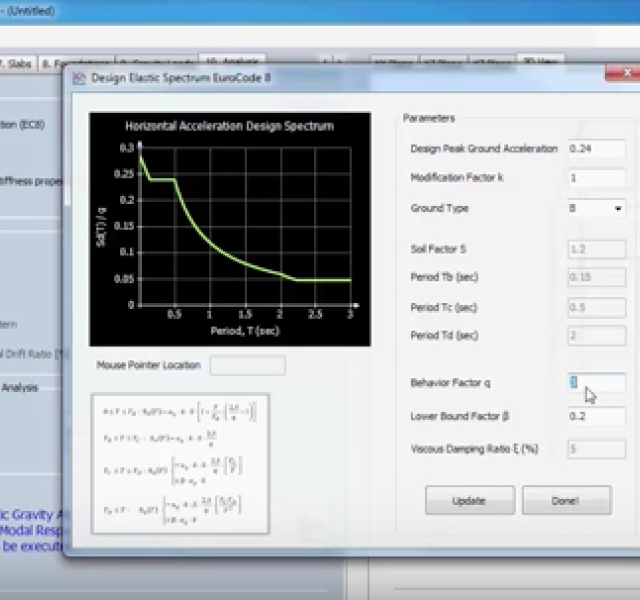Click the Lower Bound Factor β field
The width and height of the screenshot is (640, 600).
(596, 416)
